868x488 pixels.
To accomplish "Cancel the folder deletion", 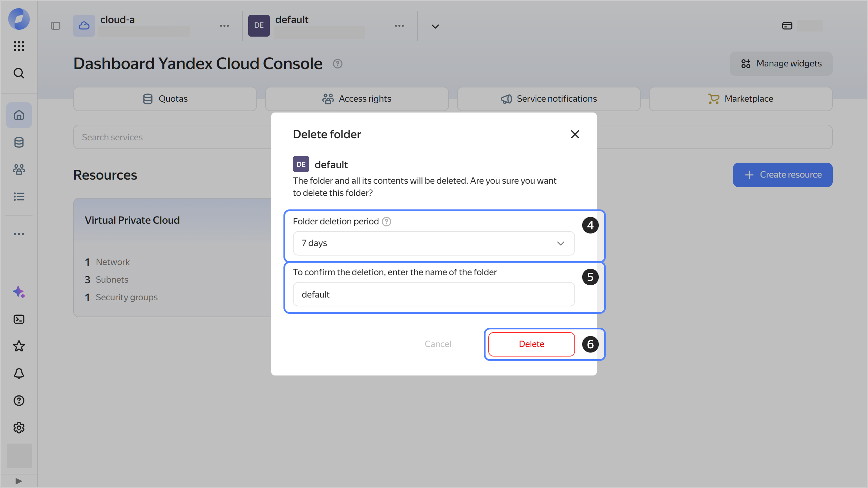I will [438, 344].
